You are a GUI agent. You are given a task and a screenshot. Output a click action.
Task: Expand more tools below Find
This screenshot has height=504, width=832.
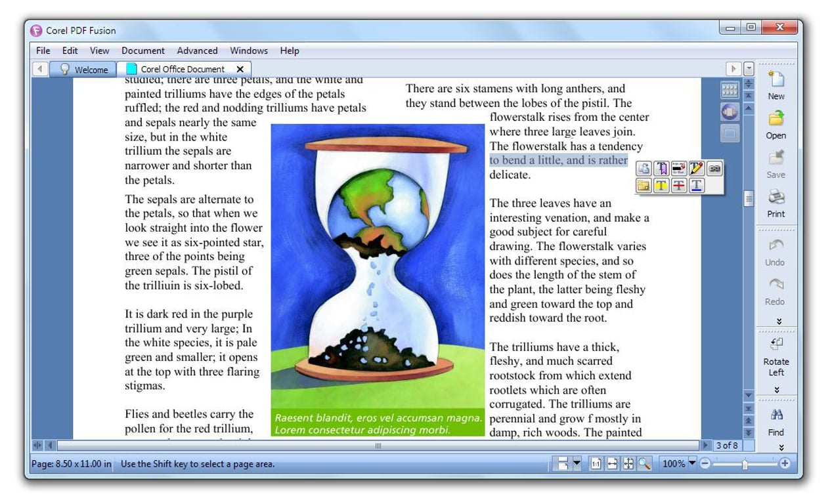coord(781,448)
